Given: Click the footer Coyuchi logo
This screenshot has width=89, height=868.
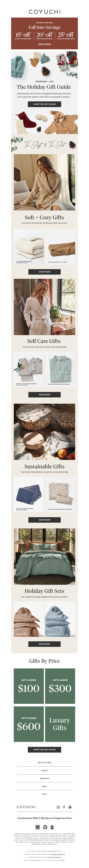Looking at the screenshot, I should [26, 807].
